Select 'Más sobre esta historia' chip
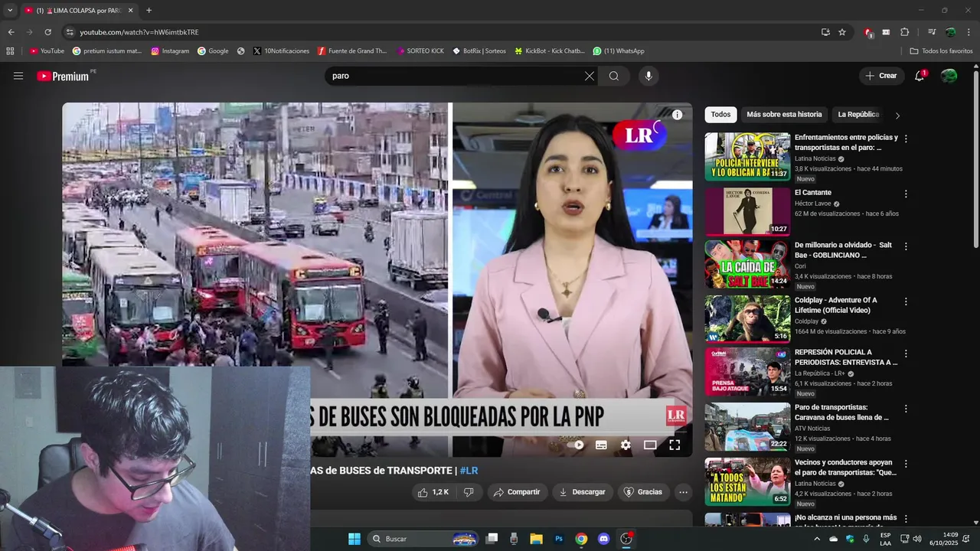Viewport: 980px width, 551px height. tap(784, 115)
